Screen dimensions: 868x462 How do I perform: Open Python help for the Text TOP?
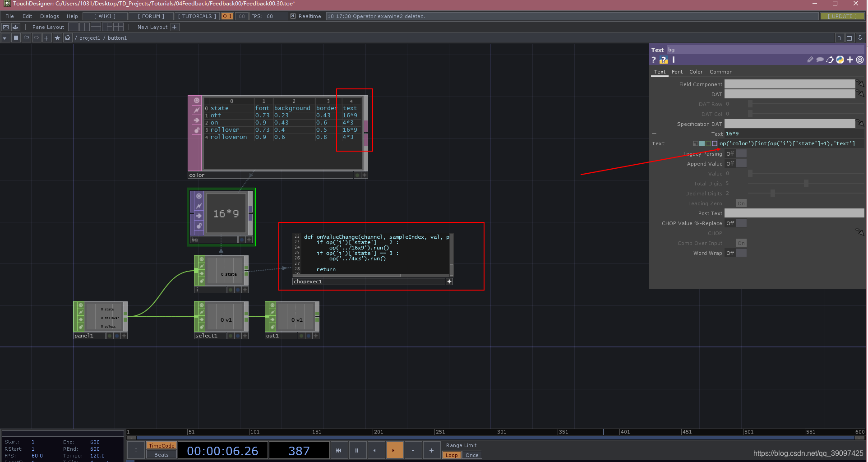click(x=663, y=60)
